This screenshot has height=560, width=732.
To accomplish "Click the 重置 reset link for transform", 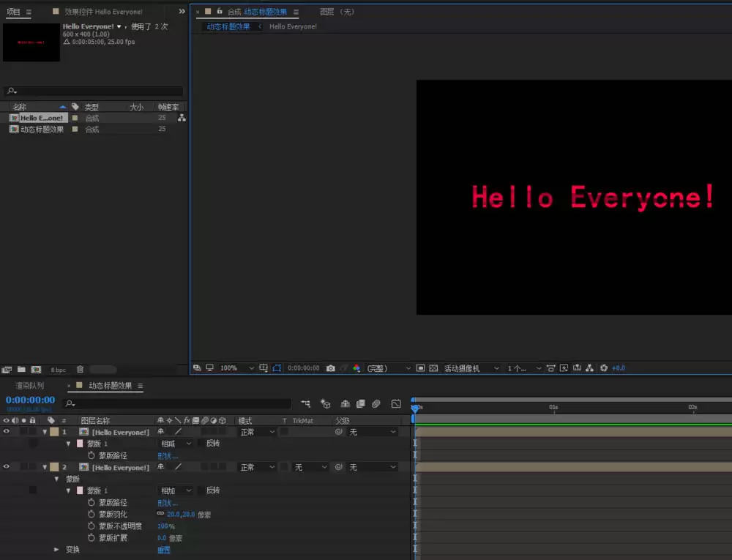I will click(x=164, y=550).
